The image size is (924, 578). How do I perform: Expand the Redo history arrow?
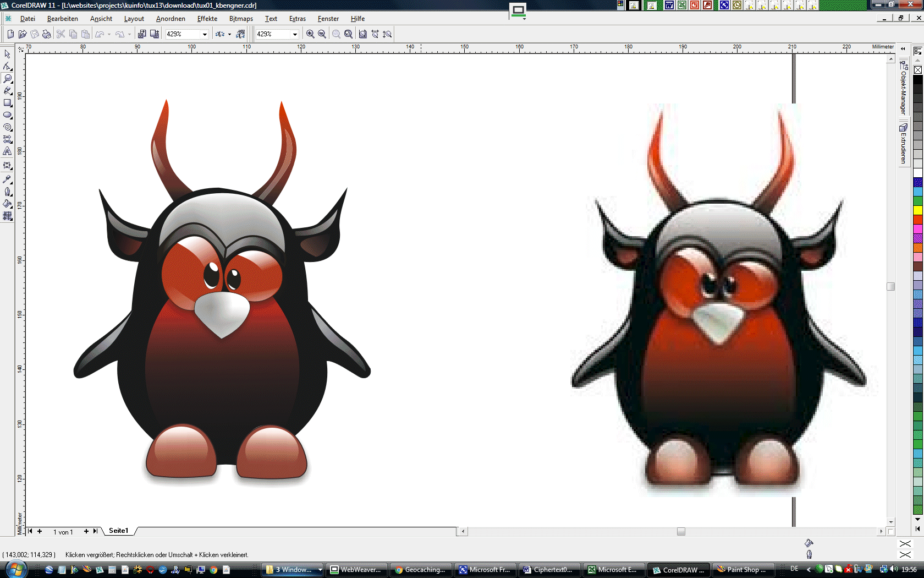(129, 34)
